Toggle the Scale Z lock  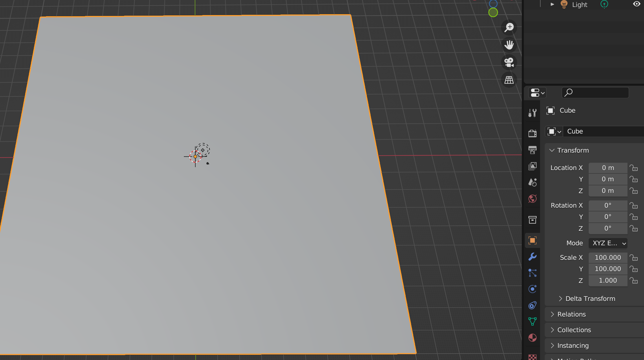(x=634, y=281)
